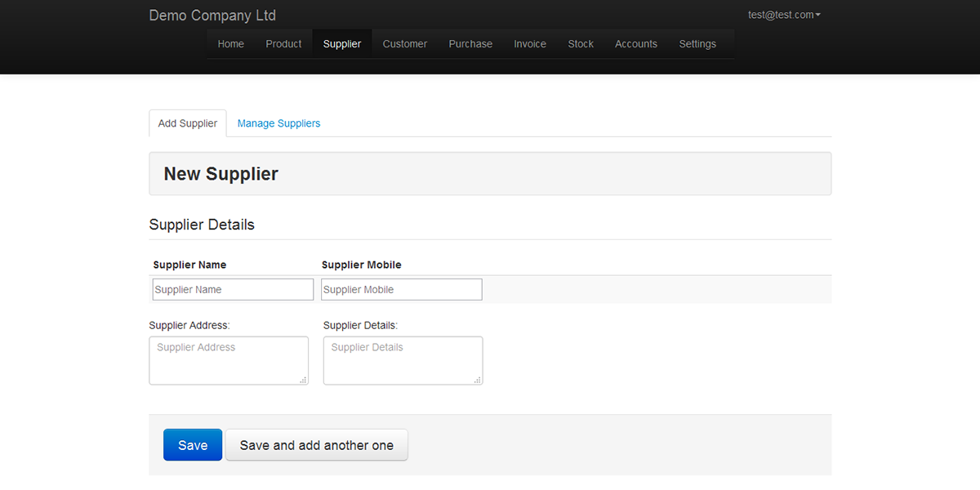Open the Purchase section
The height and width of the screenshot is (490, 980).
[x=470, y=43]
